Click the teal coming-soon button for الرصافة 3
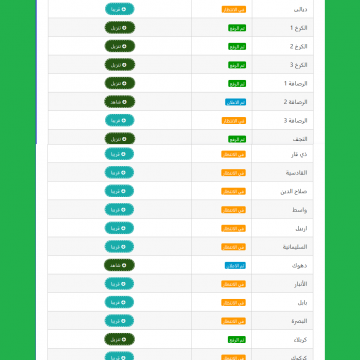This screenshot has width=360, height=360. [x=120, y=120]
